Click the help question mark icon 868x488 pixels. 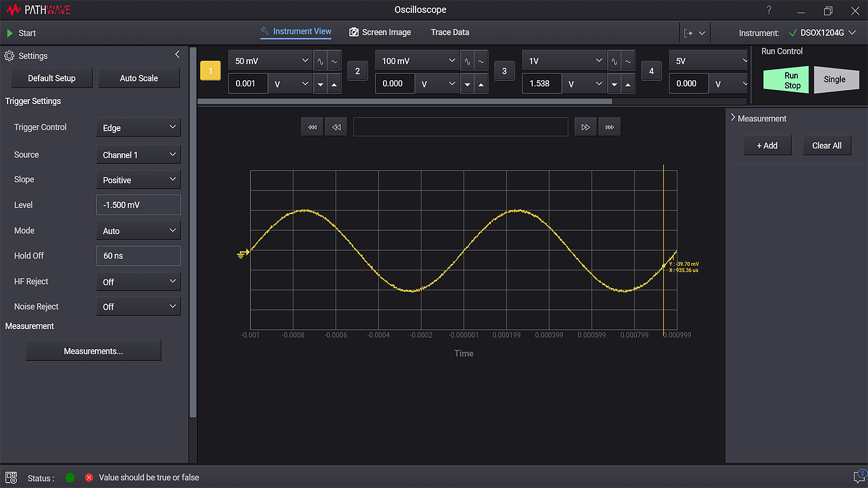769,10
